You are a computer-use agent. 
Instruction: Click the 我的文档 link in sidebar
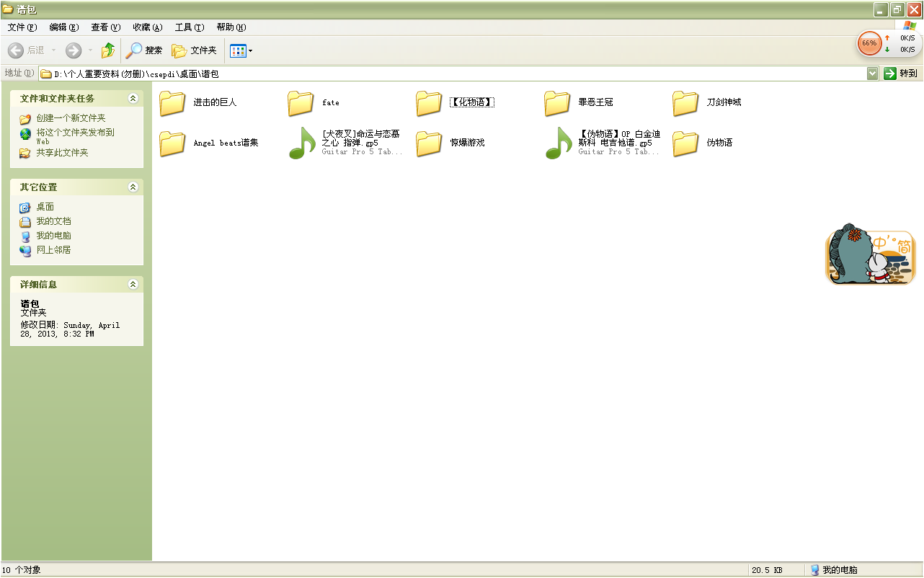(53, 221)
